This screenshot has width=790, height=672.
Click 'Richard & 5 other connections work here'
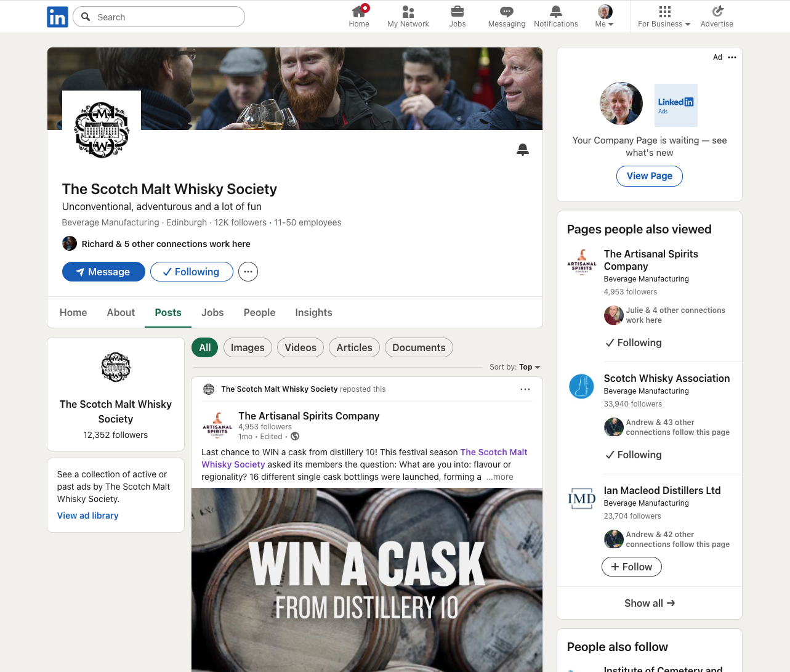[x=166, y=244]
